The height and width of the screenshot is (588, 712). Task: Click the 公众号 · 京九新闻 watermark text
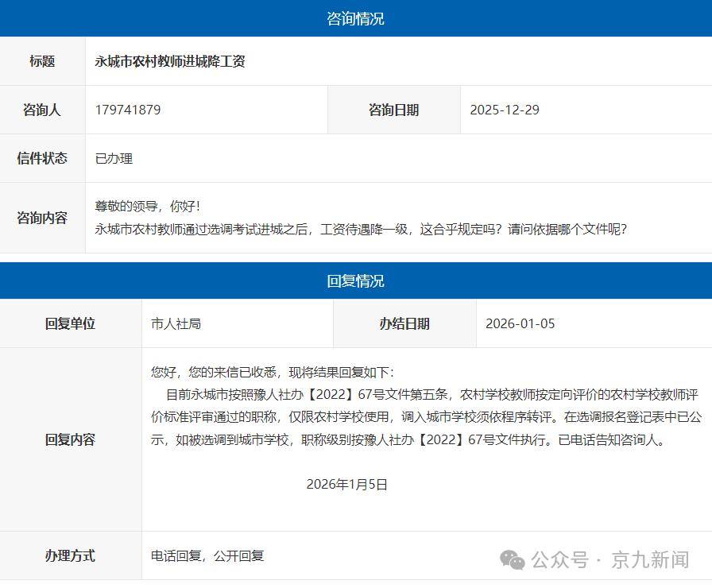[x=609, y=559]
